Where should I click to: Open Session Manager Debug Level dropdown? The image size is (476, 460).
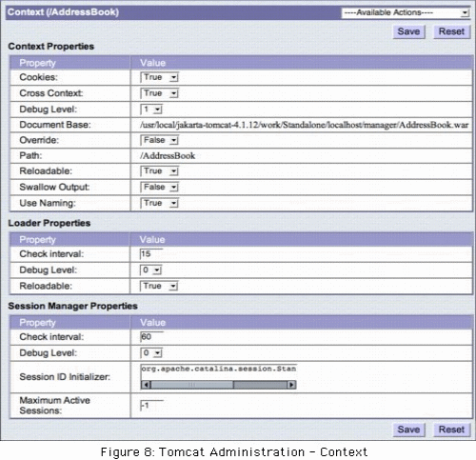(151, 353)
